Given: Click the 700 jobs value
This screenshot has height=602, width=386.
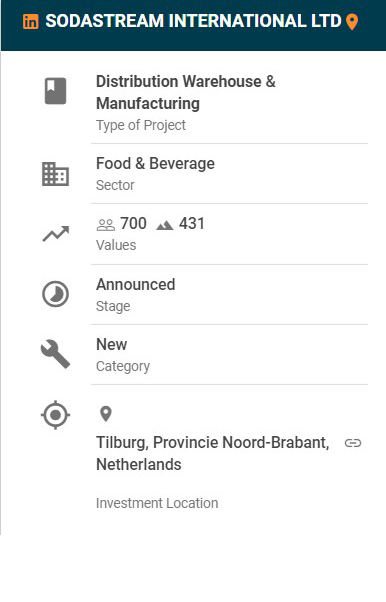Looking at the screenshot, I should (133, 223).
